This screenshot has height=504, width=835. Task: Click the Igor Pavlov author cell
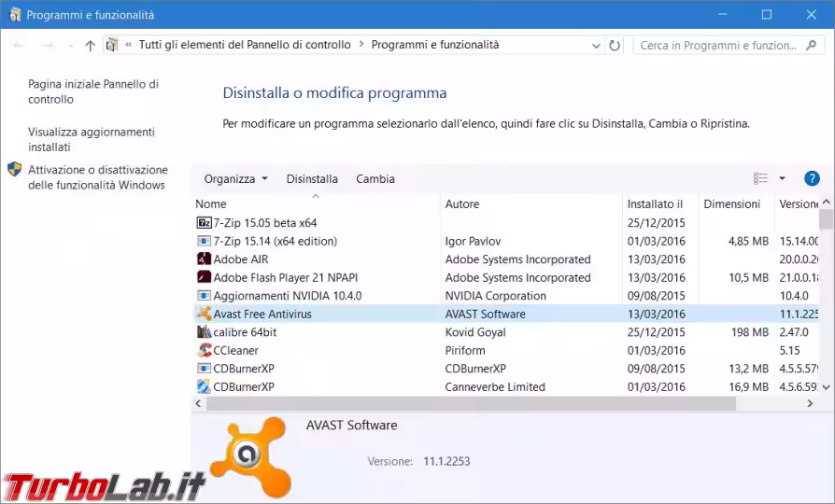click(473, 241)
